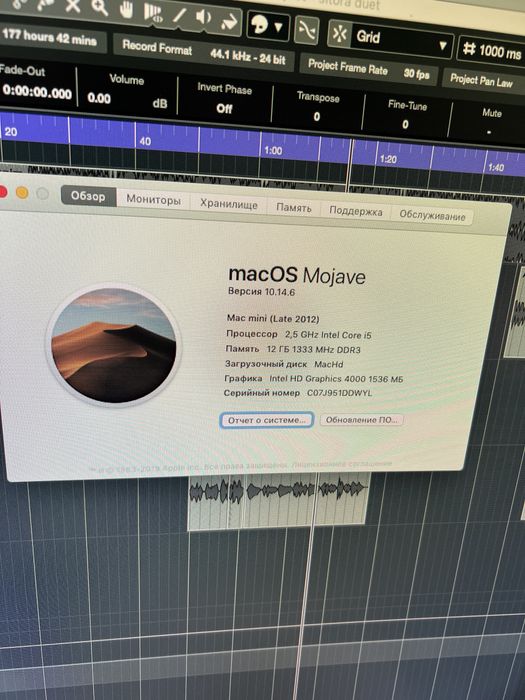Screen dimensions: 525x700
Task: Switch to the Память tab
Action: point(294,208)
